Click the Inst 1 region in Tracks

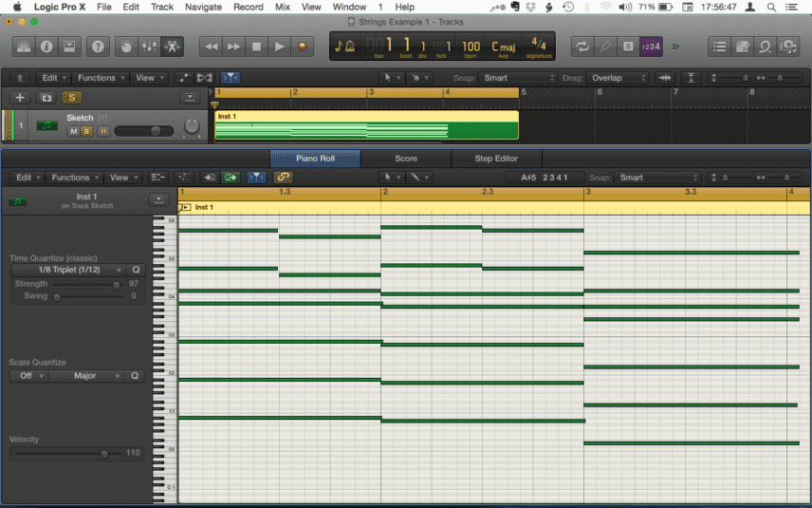click(x=366, y=125)
